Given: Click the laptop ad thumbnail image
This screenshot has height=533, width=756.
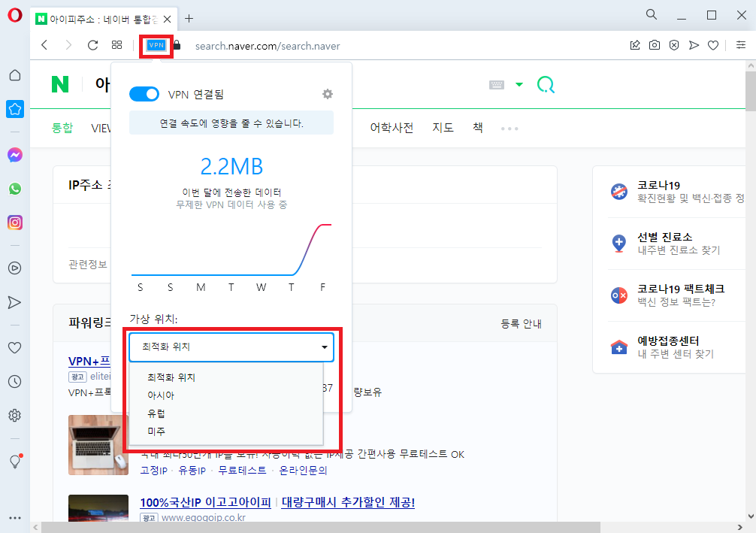Looking at the screenshot, I should [98, 445].
